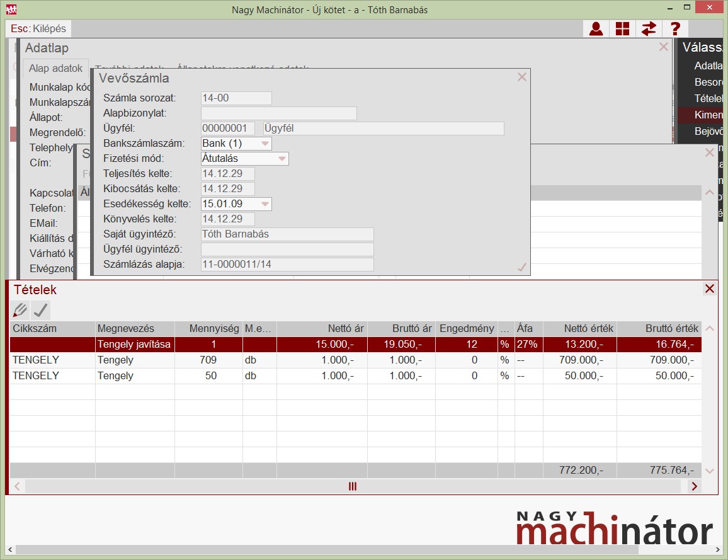Click the swap arrows icon
This screenshot has width=728, height=560.
(x=649, y=29)
